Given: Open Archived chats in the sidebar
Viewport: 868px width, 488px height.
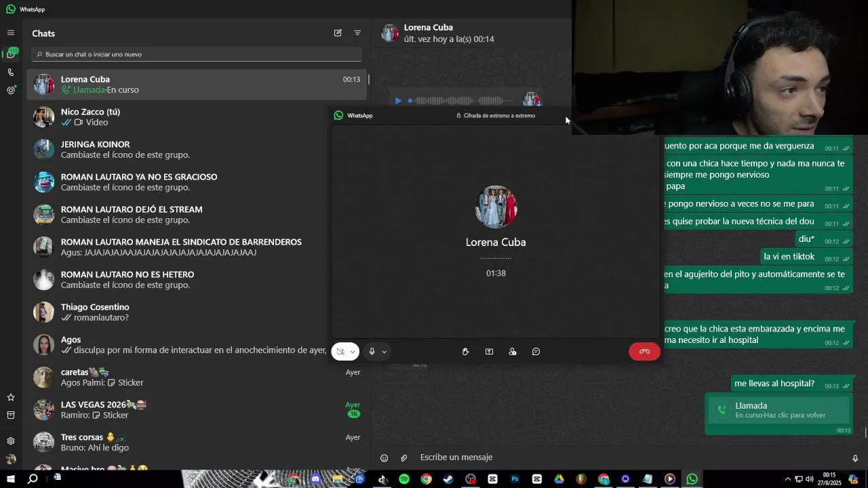Looking at the screenshot, I should coord(10,415).
